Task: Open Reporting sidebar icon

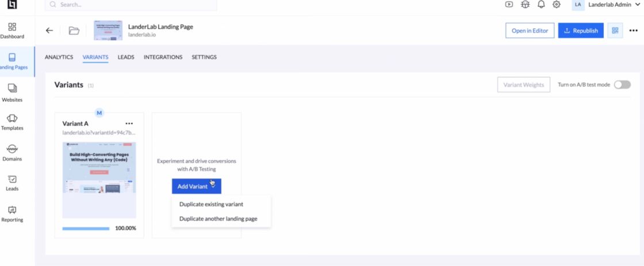Action: pyautogui.click(x=12, y=210)
